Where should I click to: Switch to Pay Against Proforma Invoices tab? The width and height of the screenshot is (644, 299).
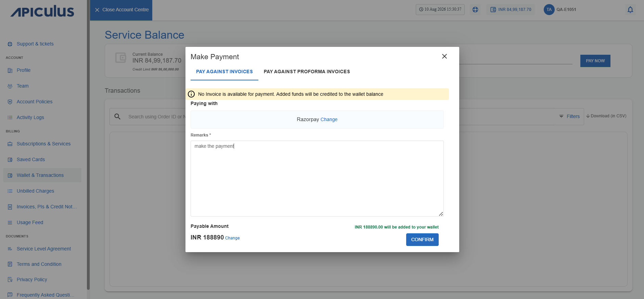point(307,72)
